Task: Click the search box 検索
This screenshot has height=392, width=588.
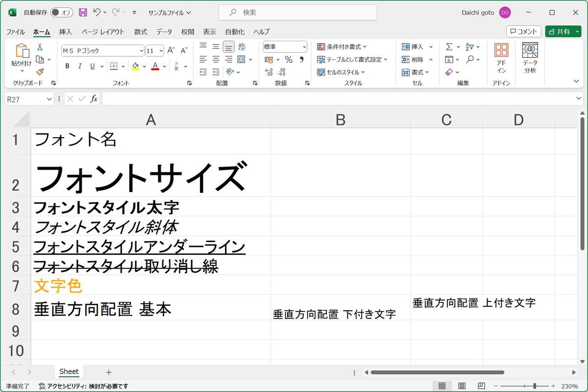Action: [x=298, y=12]
